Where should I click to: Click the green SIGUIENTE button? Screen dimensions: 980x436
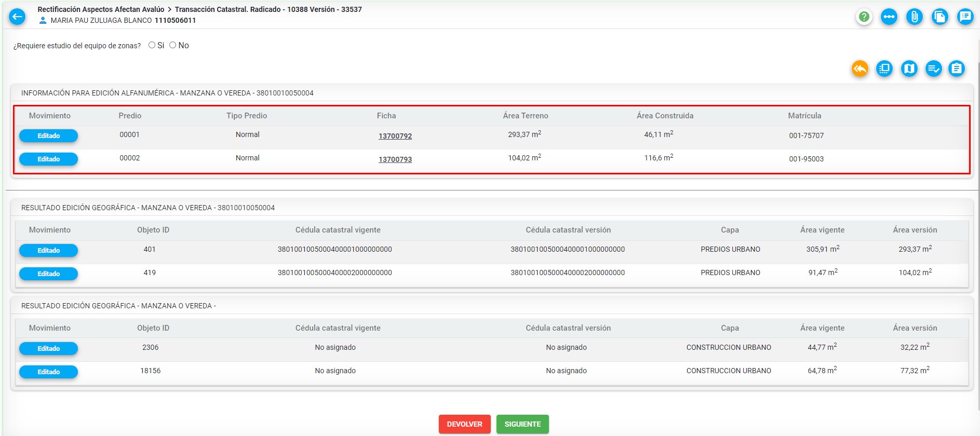tap(522, 424)
